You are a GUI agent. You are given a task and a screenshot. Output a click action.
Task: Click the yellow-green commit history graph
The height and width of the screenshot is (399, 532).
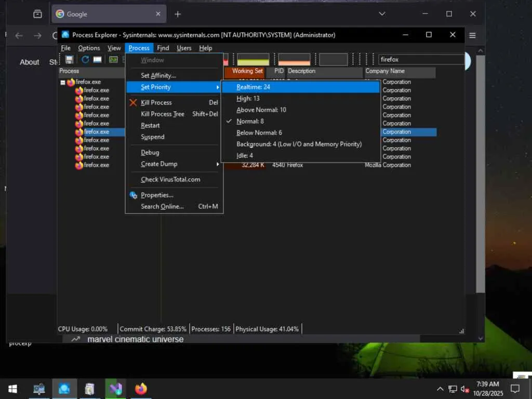point(253,59)
